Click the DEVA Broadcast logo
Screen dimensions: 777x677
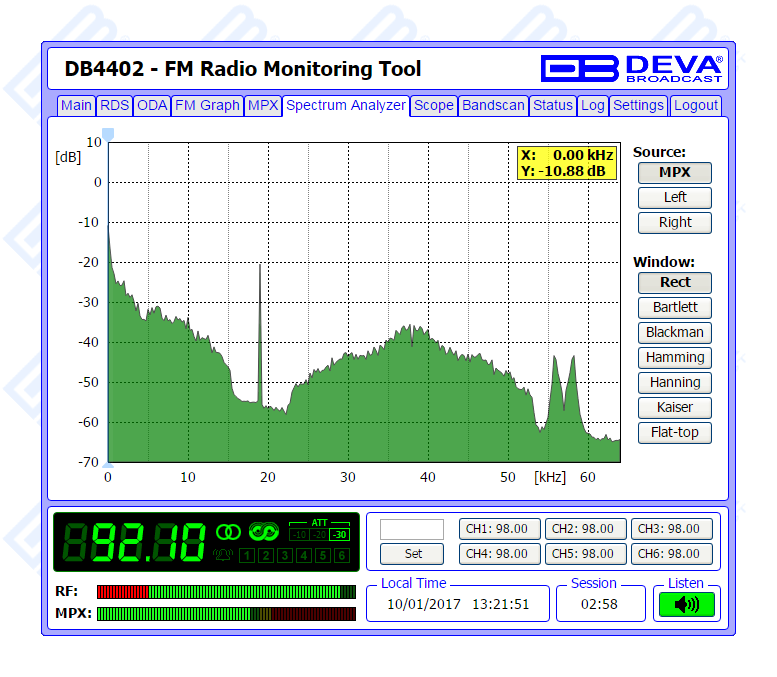click(631, 67)
